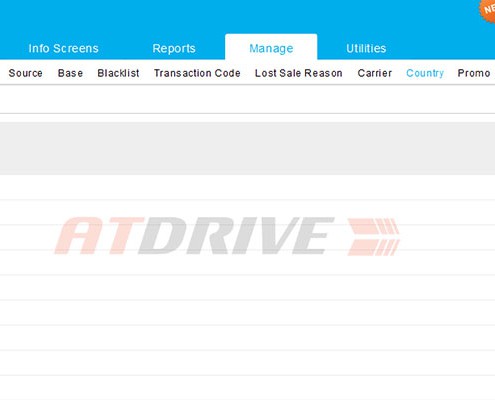Open the Promo submenu item
This screenshot has width=495, height=400.
point(474,73)
